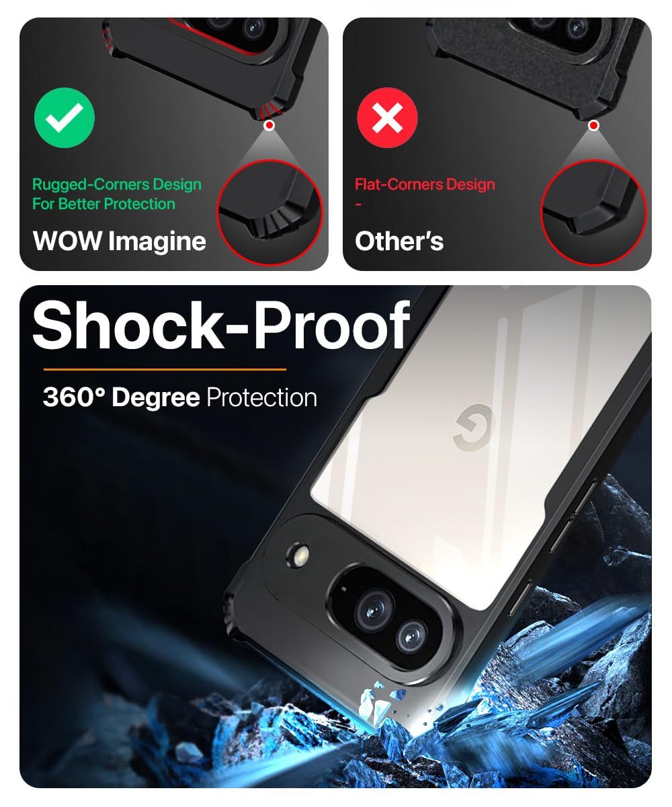Image resolution: width=672 pixels, height=807 pixels.
Task: Click the red dot in WOW Imagine panel
Action: click(x=269, y=126)
